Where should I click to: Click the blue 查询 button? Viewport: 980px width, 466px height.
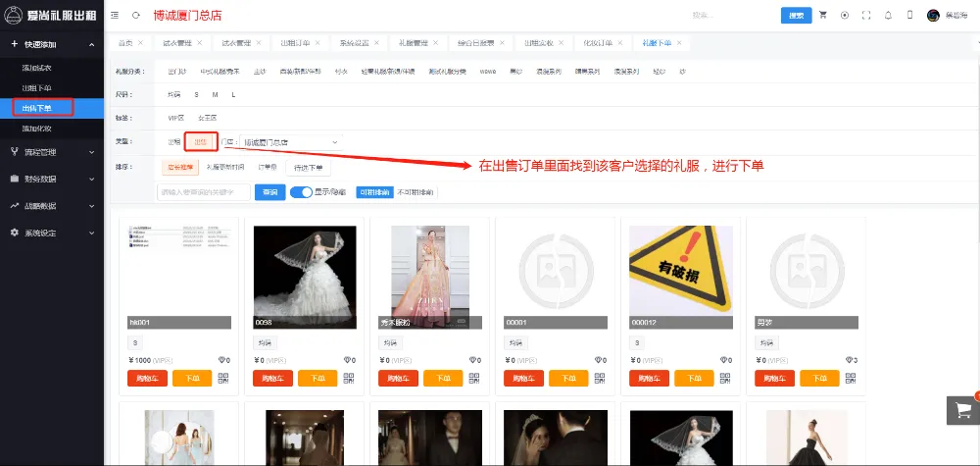coord(269,192)
